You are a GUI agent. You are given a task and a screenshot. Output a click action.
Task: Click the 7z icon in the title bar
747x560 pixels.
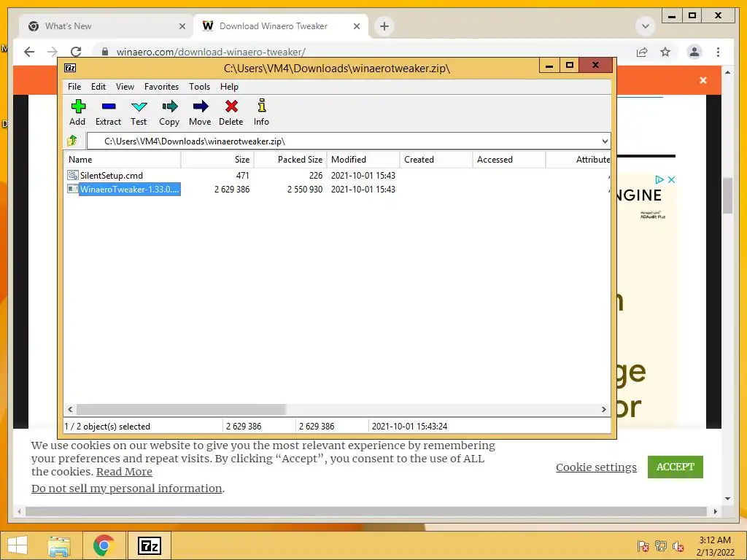point(70,68)
